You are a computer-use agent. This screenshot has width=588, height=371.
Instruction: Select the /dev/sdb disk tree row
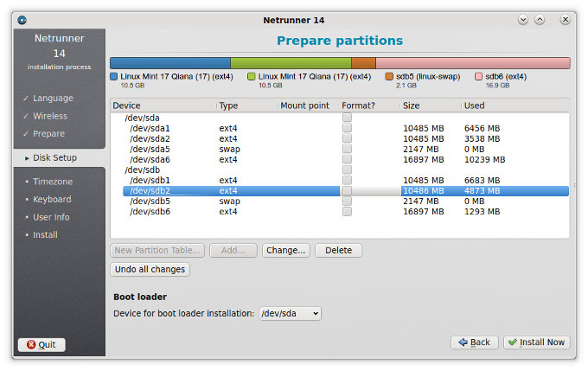pyautogui.click(x=143, y=170)
